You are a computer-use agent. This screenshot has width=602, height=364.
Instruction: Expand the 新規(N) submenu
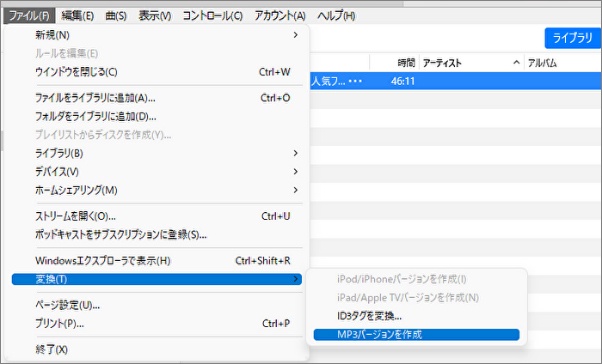(157, 35)
